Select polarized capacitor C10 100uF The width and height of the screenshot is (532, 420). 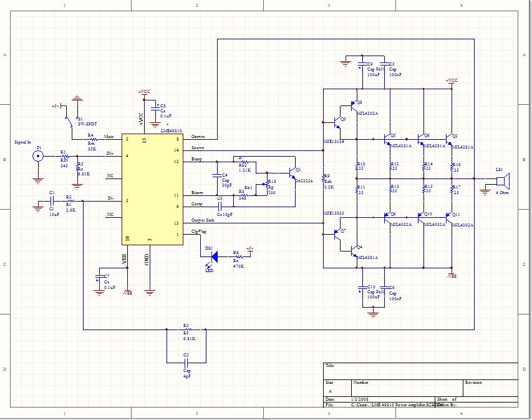[362, 288]
